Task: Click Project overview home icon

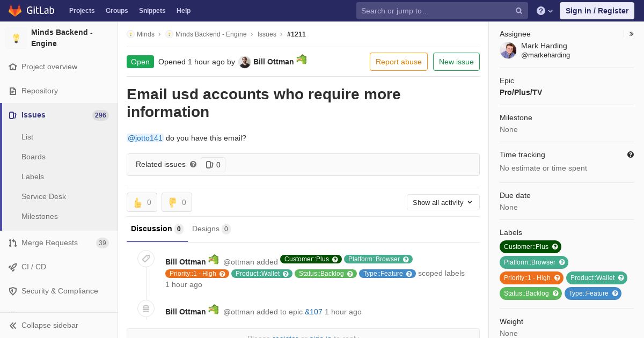Action: pos(13,67)
